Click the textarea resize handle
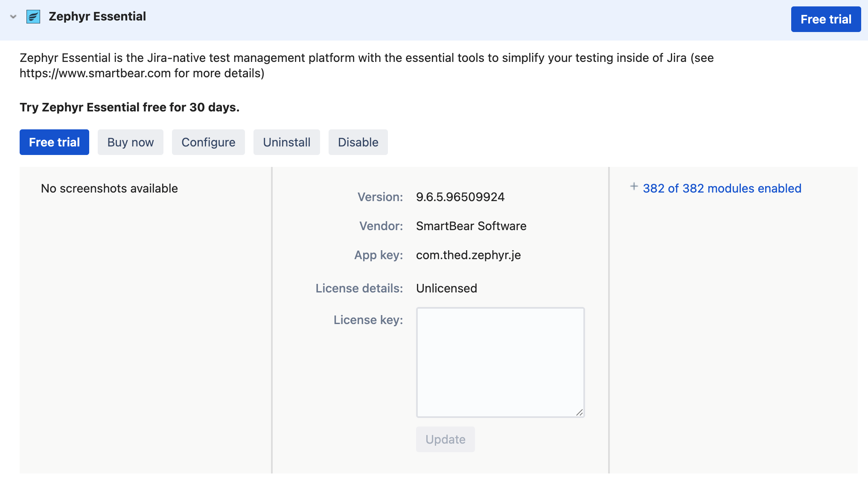Screen dimensions: 868x485 click(x=580, y=412)
